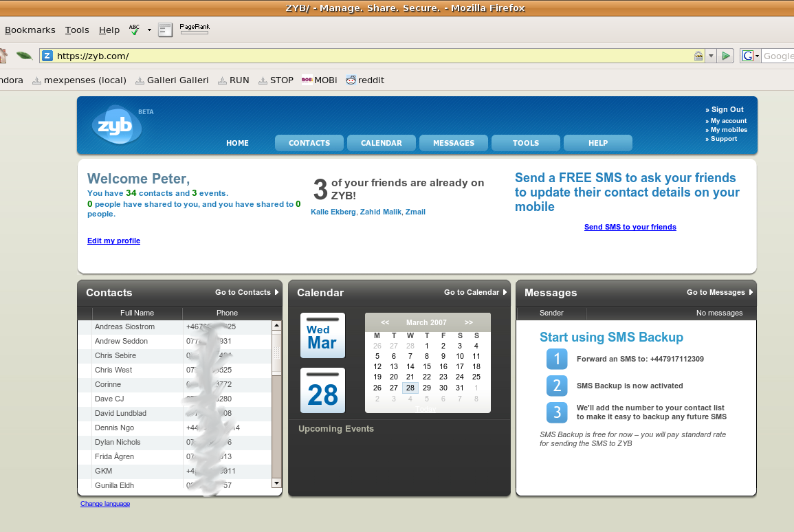Open My account link
Screen dimensions: 794x532
coord(729,121)
